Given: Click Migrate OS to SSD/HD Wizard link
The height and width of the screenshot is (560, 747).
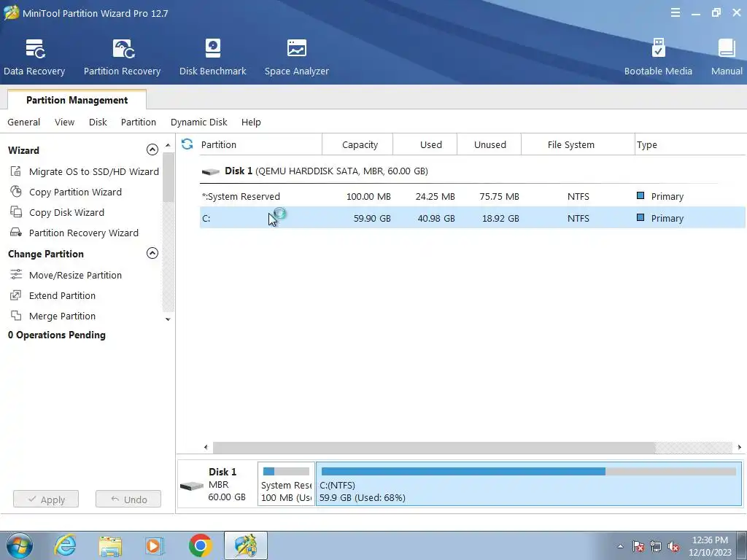Looking at the screenshot, I should click(x=94, y=171).
